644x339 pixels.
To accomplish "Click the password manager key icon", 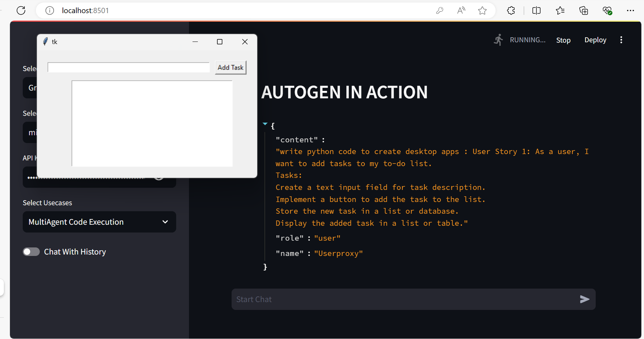I will point(439,11).
